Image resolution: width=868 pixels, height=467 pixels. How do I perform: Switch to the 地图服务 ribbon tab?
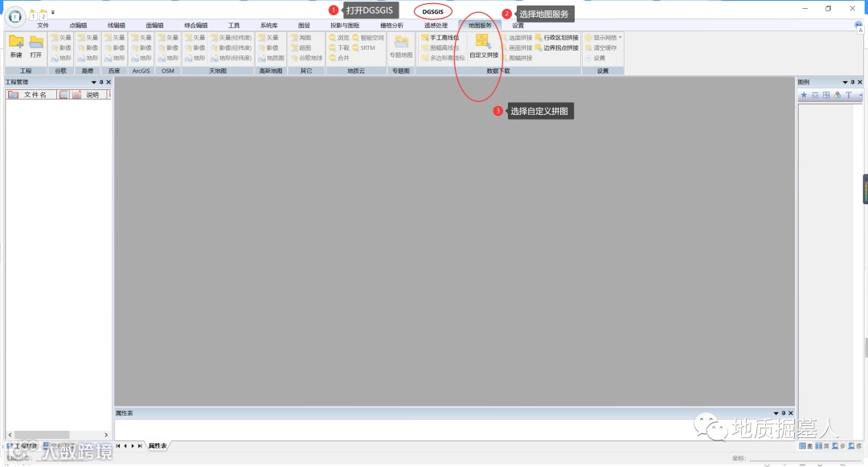479,26
